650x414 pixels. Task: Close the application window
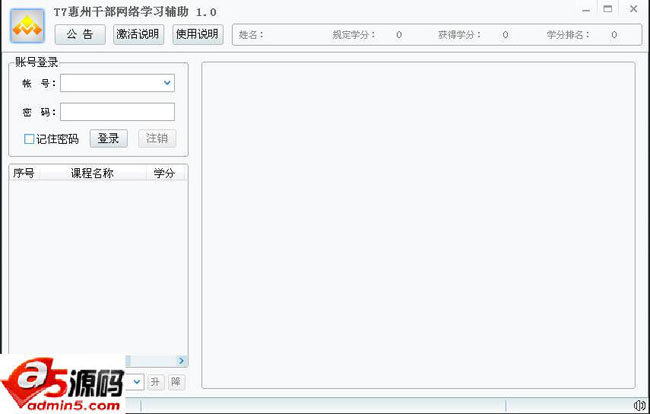point(633,9)
